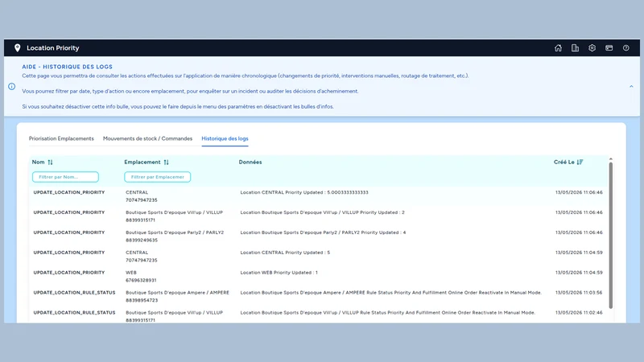Viewport: 644px width, 362px height.
Task: Click the VILLUP Rule Status Reactivate data text
Action: pyautogui.click(x=388, y=313)
